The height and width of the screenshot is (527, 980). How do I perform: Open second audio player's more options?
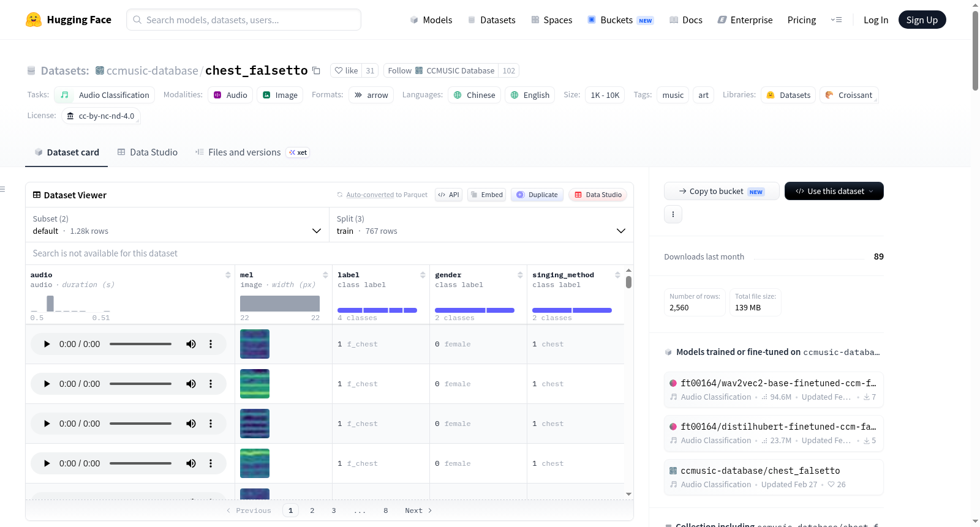tap(211, 384)
